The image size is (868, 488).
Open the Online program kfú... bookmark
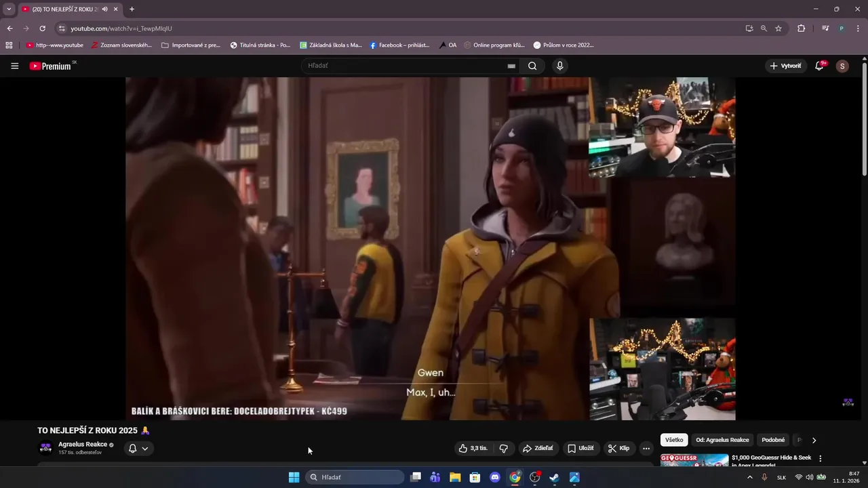494,45
